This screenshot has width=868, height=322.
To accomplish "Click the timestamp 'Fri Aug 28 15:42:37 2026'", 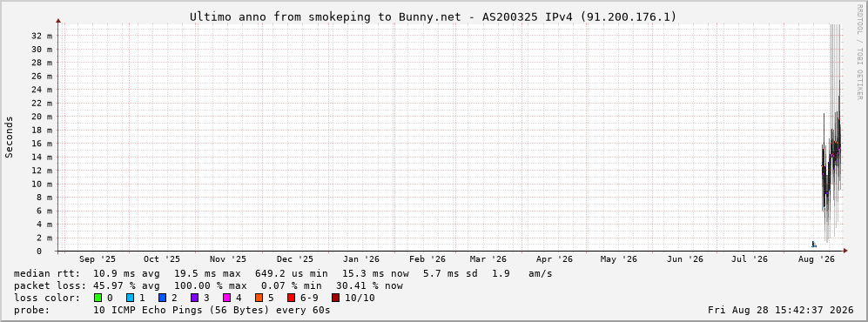I will coord(781,310).
